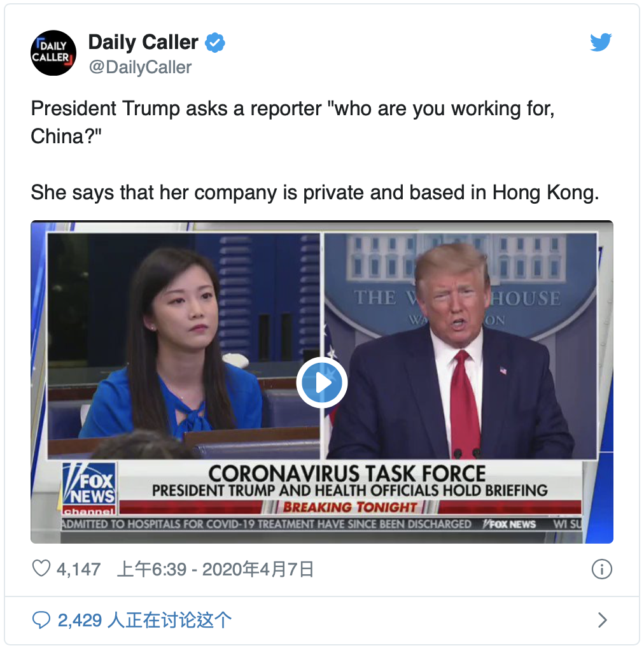
Task: Click the blue verified badge
Action: [215, 43]
